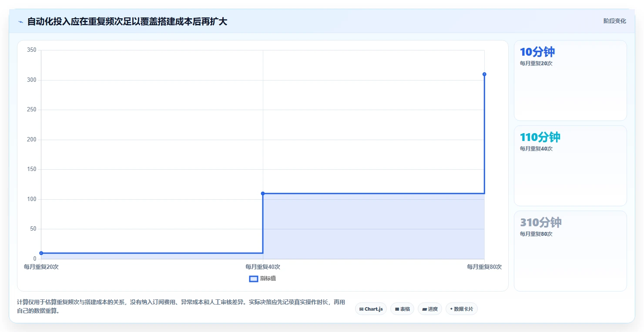Screen dimensions: 644x332
Task: Click the 110分钟 card value
Action: pos(540,137)
